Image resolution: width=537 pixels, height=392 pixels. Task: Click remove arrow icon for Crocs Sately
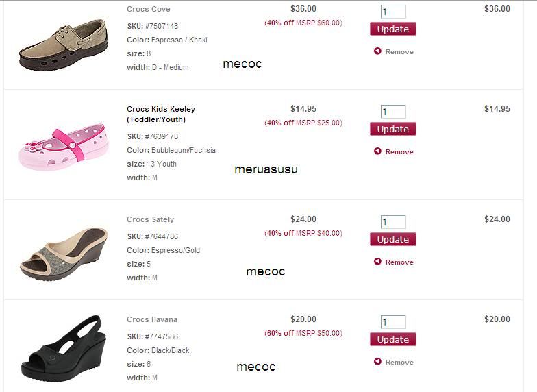tap(377, 262)
